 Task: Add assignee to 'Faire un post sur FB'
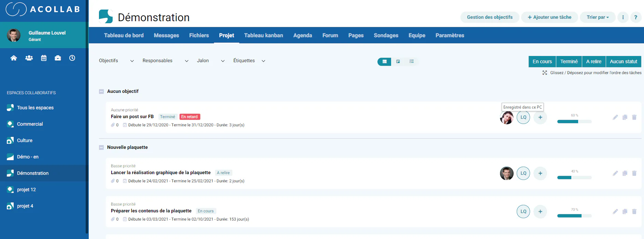pos(540,117)
